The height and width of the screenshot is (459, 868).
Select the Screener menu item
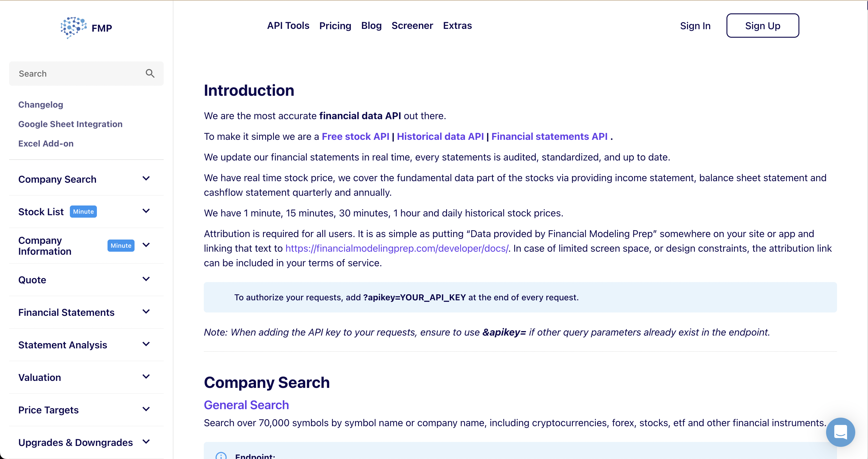click(412, 25)
